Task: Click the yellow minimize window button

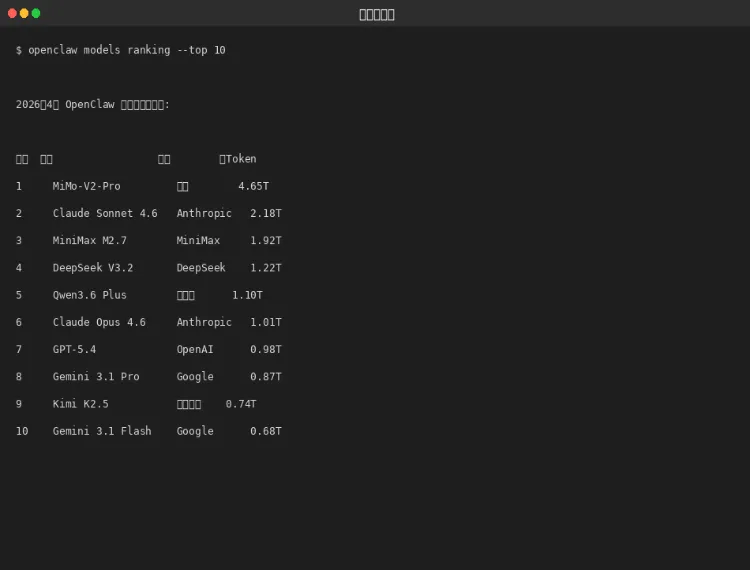Action: [x=24, y=13]
